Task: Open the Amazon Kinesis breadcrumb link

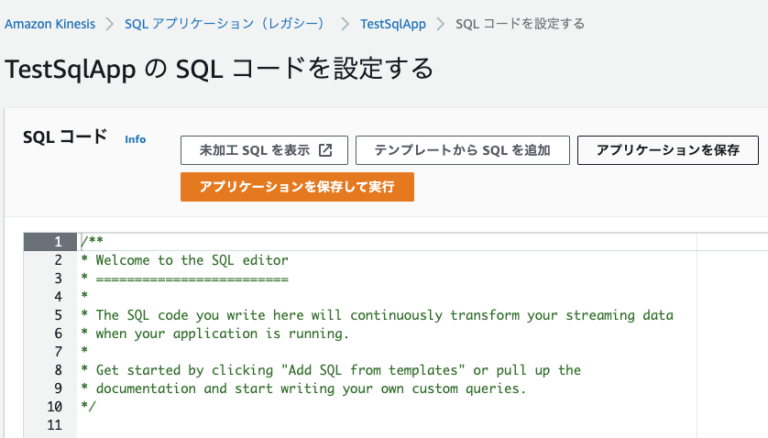Action: pos(50,24)
